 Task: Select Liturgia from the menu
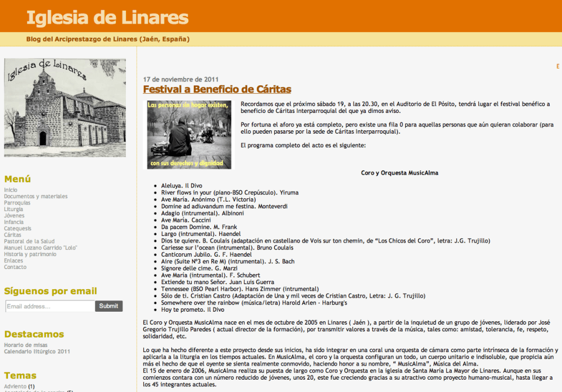coord(13,209)
